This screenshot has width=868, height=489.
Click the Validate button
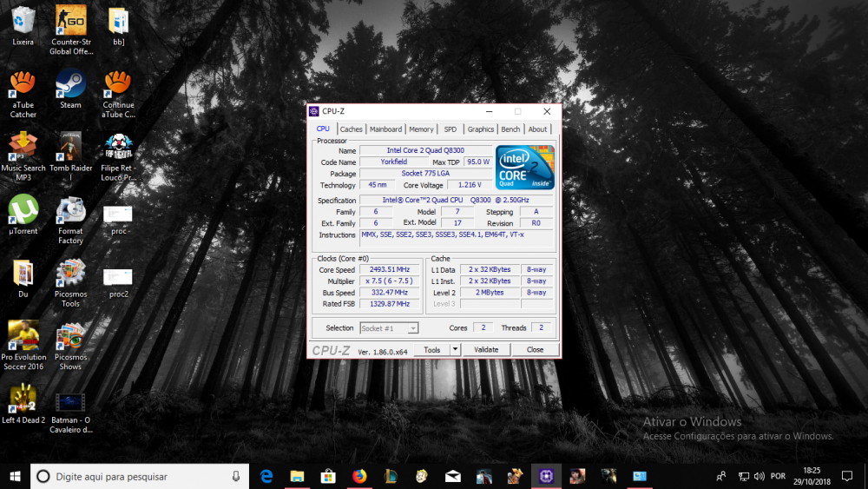coord(486,349)
